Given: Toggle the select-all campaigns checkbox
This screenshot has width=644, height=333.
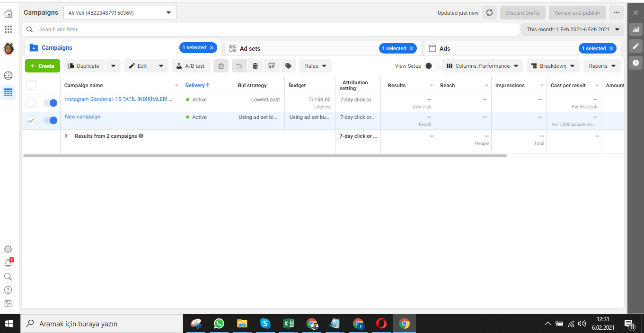Looking at the screenshot, I should 31,85.
